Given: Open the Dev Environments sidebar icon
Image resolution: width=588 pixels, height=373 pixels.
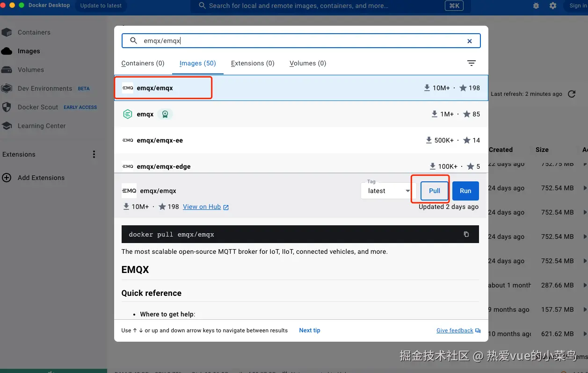Looking at the screenshot, I should click(x=7, y=88).
